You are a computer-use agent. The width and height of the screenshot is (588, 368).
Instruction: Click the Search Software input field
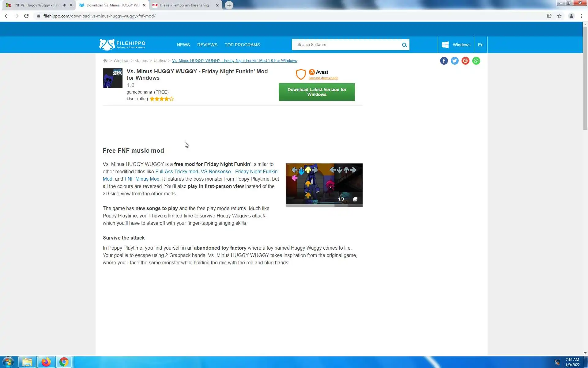tap(346, 45)
